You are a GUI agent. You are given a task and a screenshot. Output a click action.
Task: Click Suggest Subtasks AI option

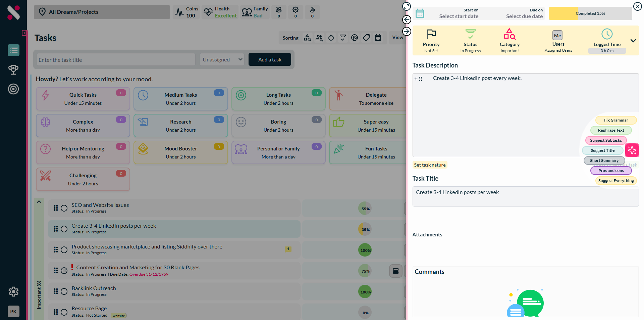pyautogui.click(x=606, y=140)
